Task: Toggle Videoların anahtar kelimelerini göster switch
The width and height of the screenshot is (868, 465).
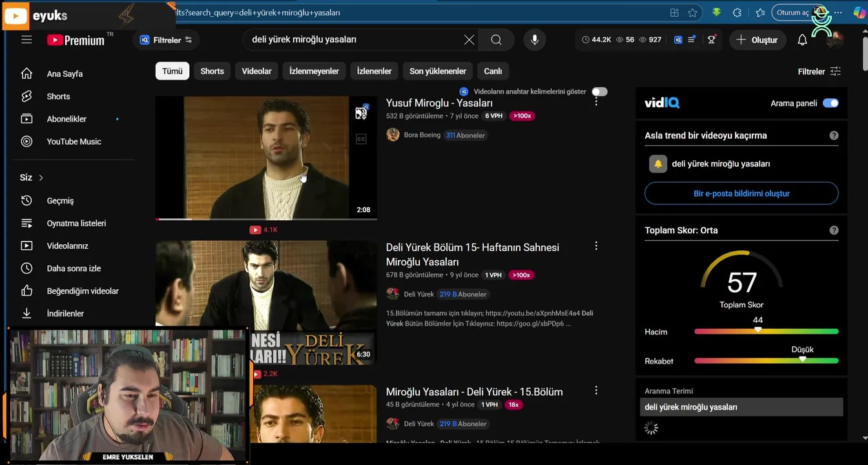Action: coord(599,92)
